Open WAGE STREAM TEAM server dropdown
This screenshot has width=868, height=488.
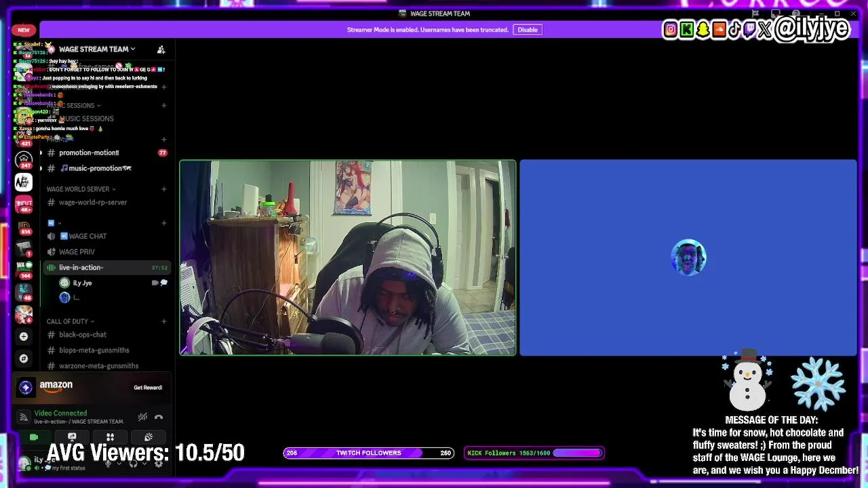click(97, 49)
